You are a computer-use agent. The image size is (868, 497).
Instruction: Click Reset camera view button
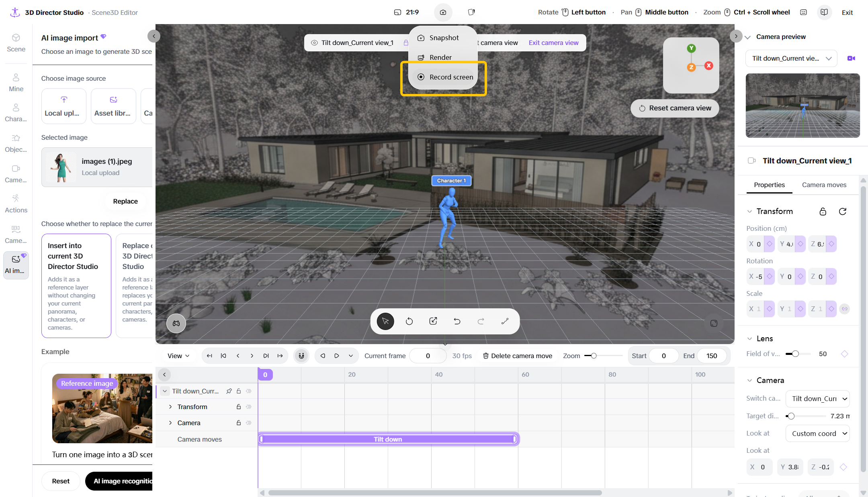675,108
